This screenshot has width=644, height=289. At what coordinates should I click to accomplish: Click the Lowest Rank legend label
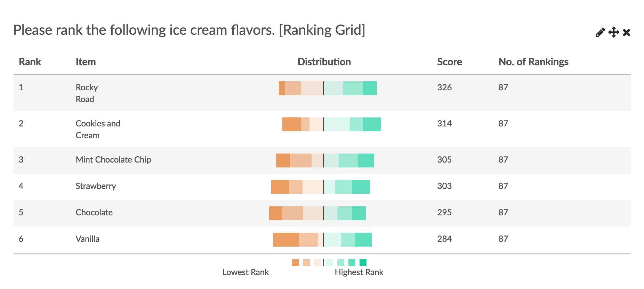[245, 272]
